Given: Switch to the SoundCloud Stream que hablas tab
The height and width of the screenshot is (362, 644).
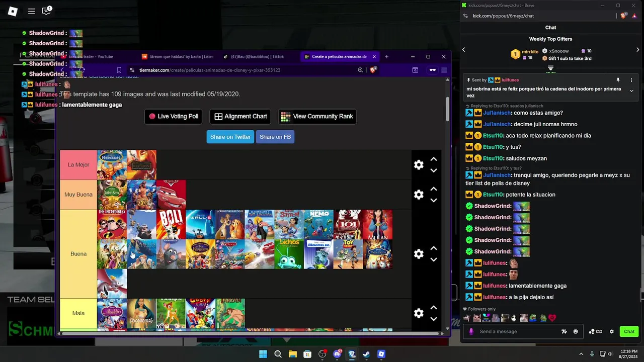Looking at the screenshot, I should [x=177, y=57].
